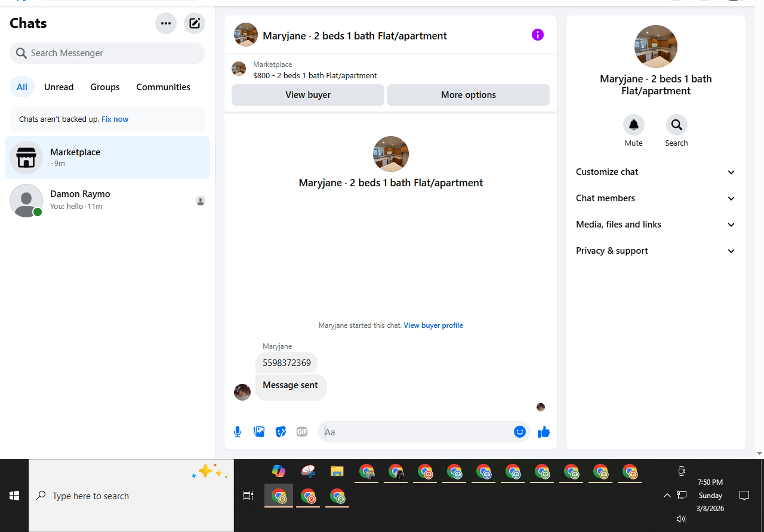Switch to the Groups filter tab
Viewport: 764px width, 532px height.
pyautogui.click(x=105, y=87)
